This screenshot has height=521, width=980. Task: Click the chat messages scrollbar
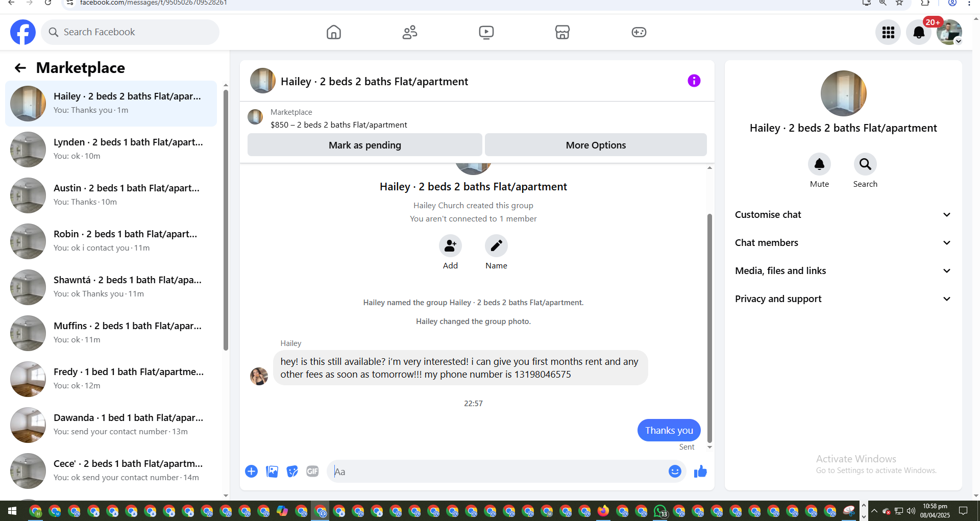point(709,328)
